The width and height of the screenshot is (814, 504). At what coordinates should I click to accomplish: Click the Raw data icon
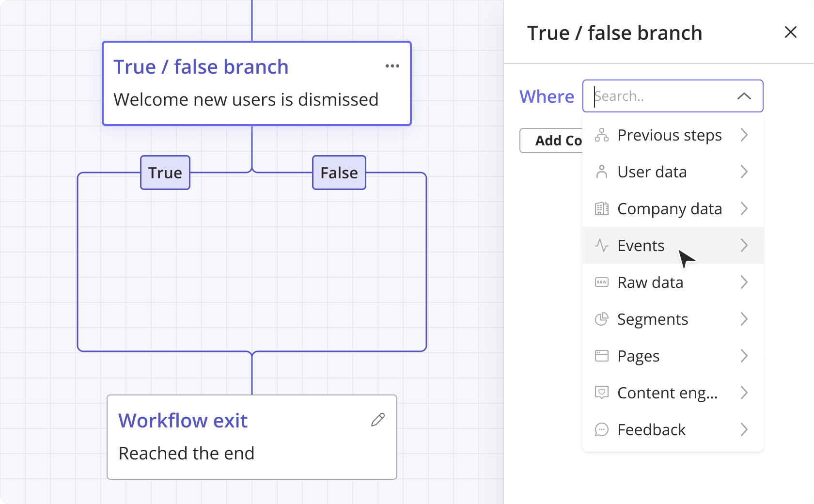pyautogui.click(x=601, y=283)
